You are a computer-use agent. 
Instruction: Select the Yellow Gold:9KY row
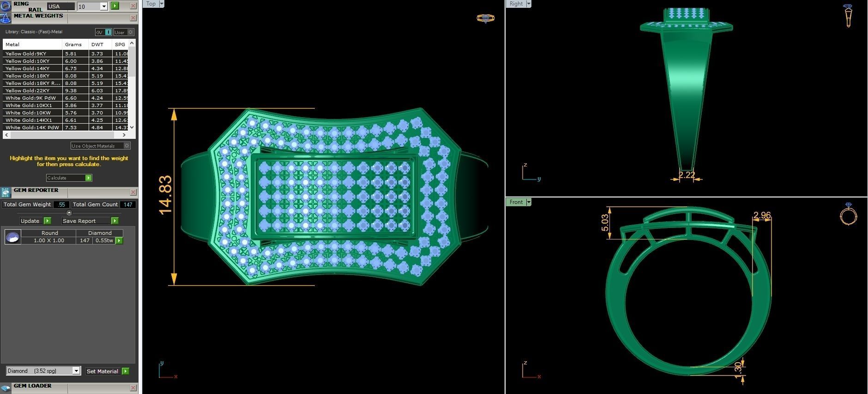[x=66, y=54]
